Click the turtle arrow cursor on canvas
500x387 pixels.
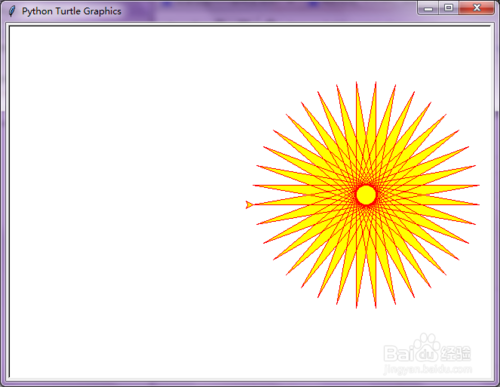click(x=249, y=205)
